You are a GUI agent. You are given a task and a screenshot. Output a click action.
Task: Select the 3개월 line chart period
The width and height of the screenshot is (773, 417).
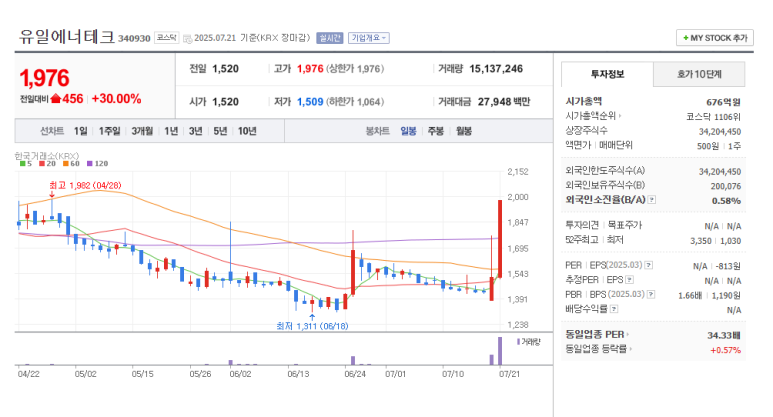pos(142,131)
